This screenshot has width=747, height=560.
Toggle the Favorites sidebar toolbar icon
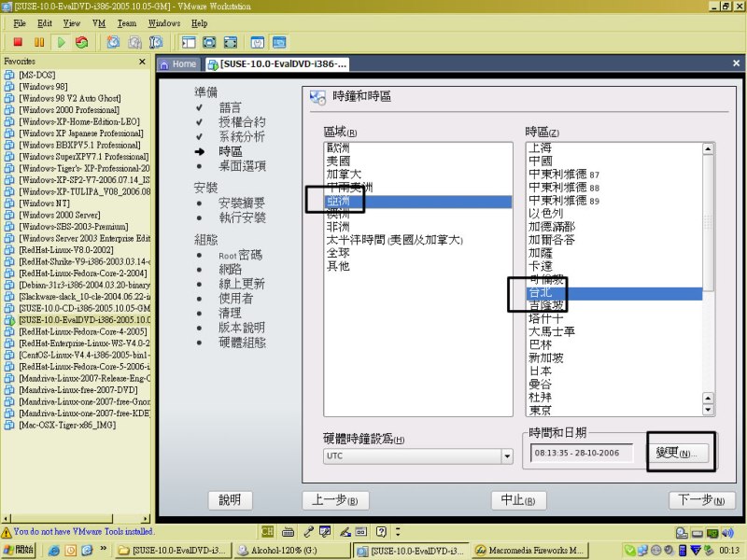[189, 42]
